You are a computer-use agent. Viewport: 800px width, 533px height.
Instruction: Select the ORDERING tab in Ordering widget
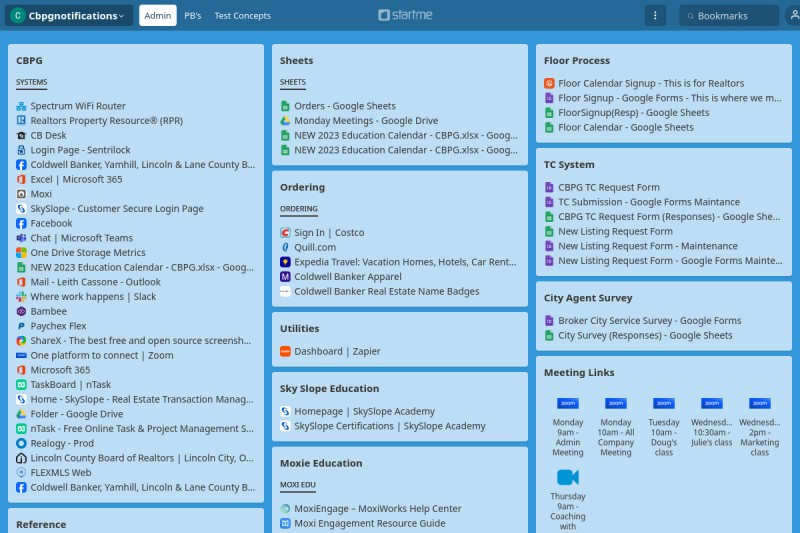click(x=298, y=209)
